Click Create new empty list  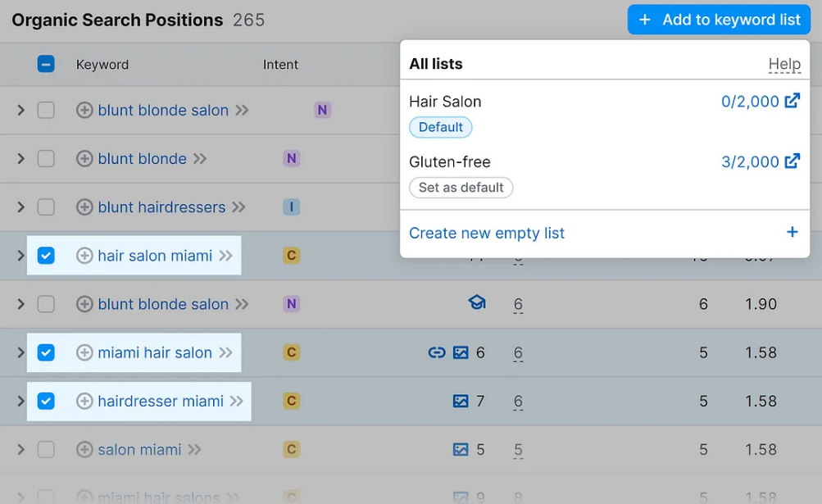[x=487, y=233]
